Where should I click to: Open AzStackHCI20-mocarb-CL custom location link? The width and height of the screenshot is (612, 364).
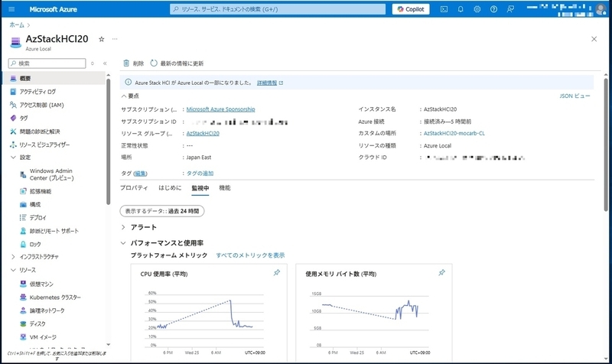click(454, 133)
